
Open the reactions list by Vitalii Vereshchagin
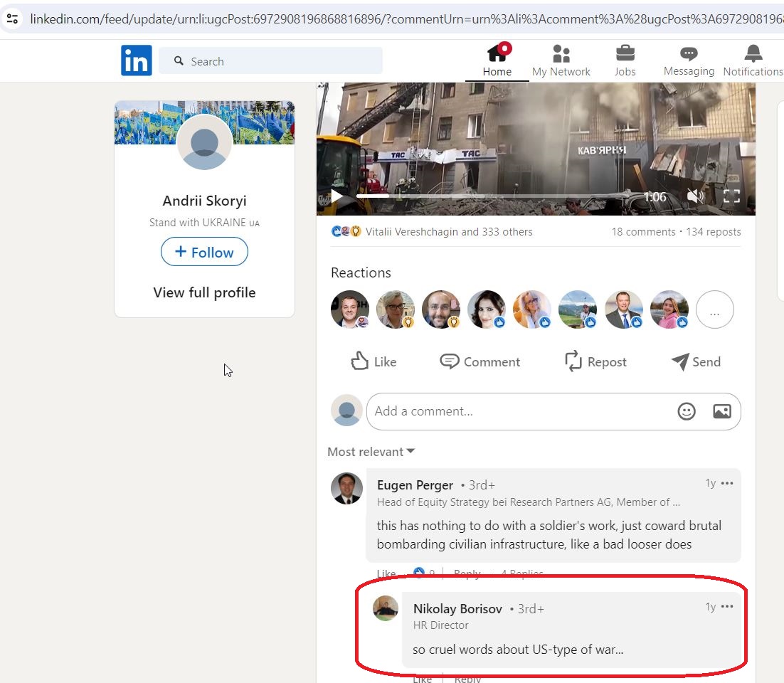point(449,232)
